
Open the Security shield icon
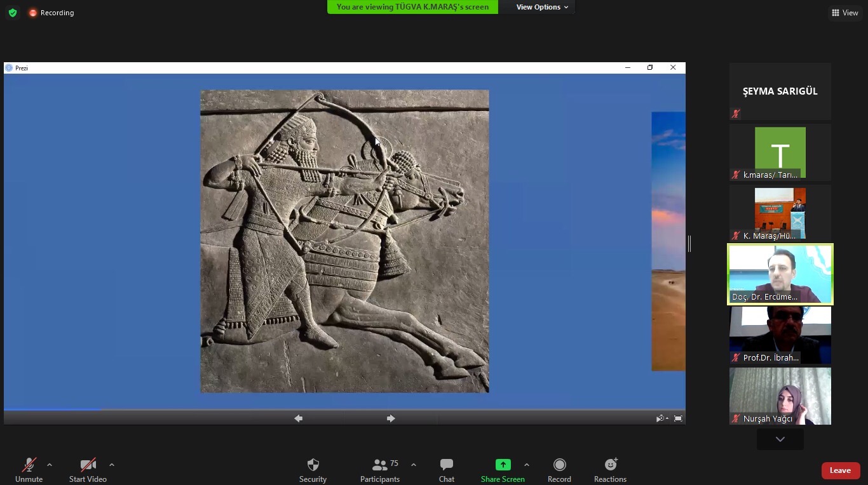click(313, 465)
